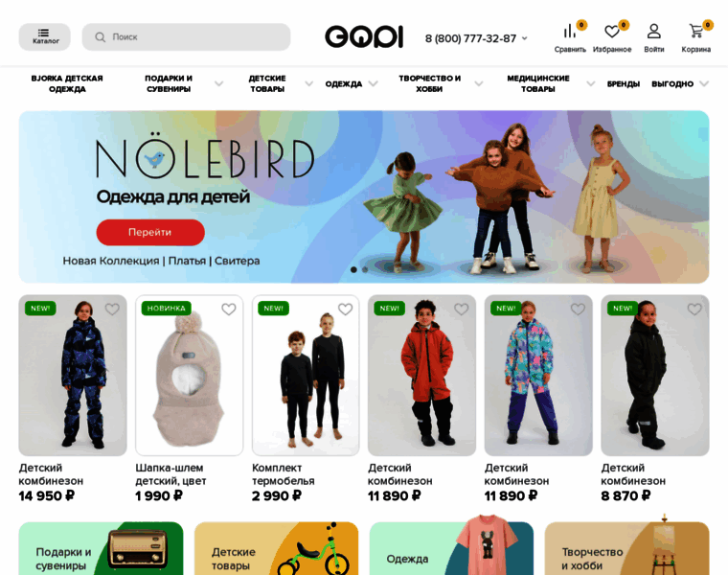Click the magnifier icon in search field
Image resolution: width=728 pixels, height=575 pixels.
pyautogui.click(x=100, y=36)
